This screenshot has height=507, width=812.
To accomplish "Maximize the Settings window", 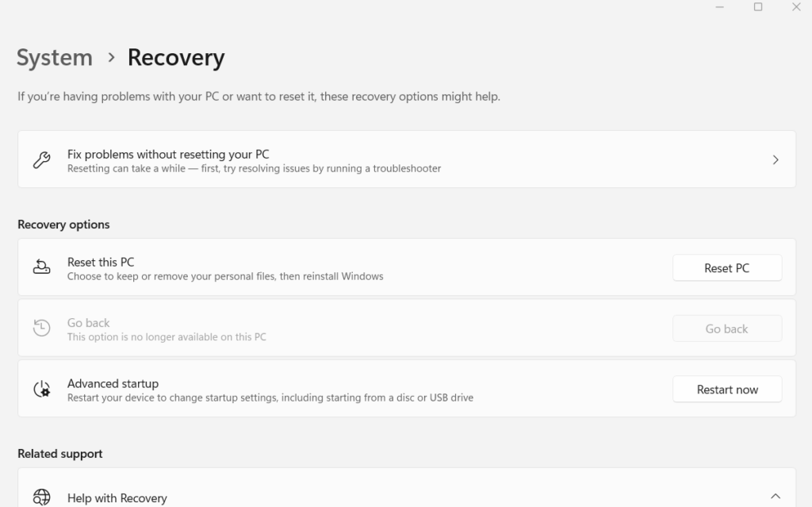I will click(x=757, y=7).
